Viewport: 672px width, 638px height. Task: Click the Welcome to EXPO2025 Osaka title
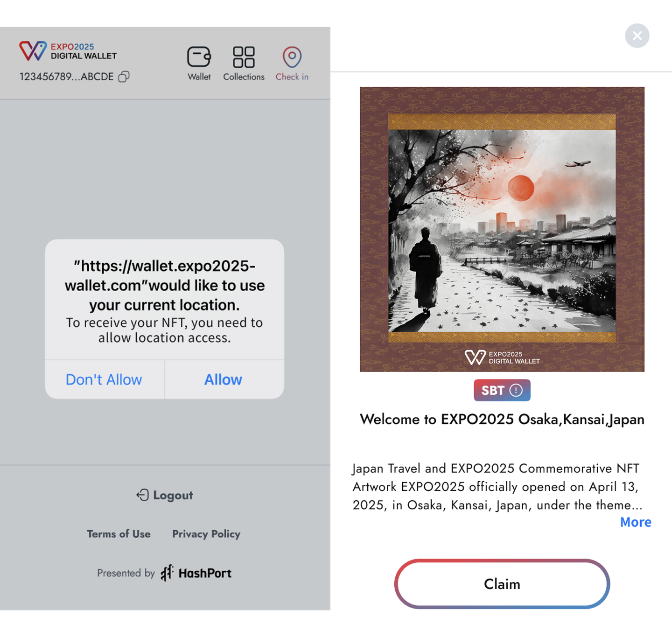[x=502, y=419]
